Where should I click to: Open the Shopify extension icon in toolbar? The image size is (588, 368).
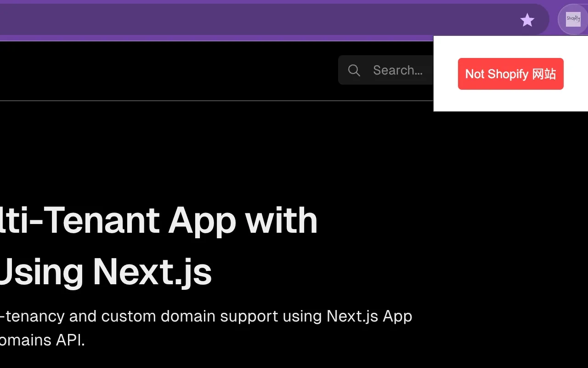[x=573, y=19]
